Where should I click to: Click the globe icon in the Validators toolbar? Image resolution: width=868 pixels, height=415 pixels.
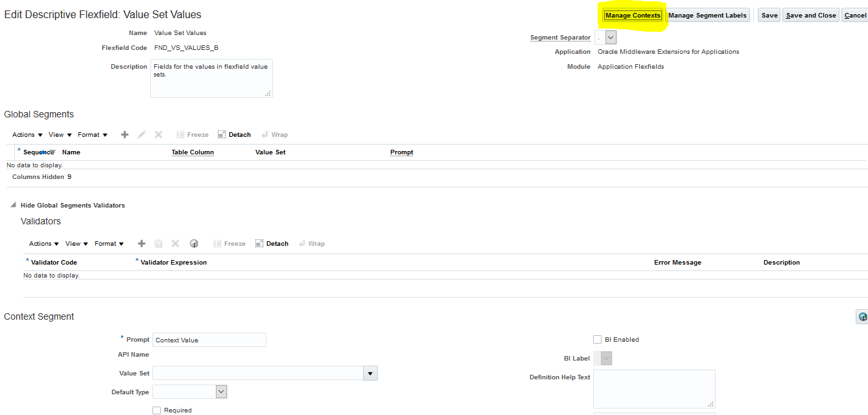tap(194, 243)
